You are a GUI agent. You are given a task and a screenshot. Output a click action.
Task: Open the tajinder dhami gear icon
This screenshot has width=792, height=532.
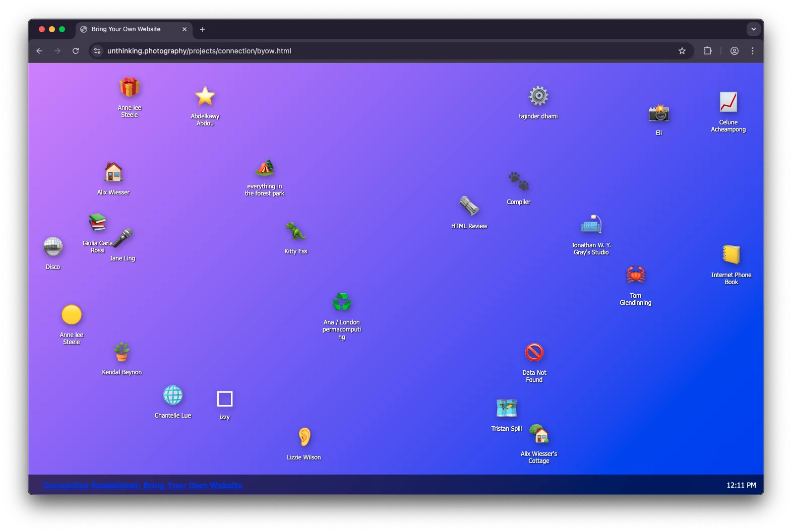[x=538, y=96]
